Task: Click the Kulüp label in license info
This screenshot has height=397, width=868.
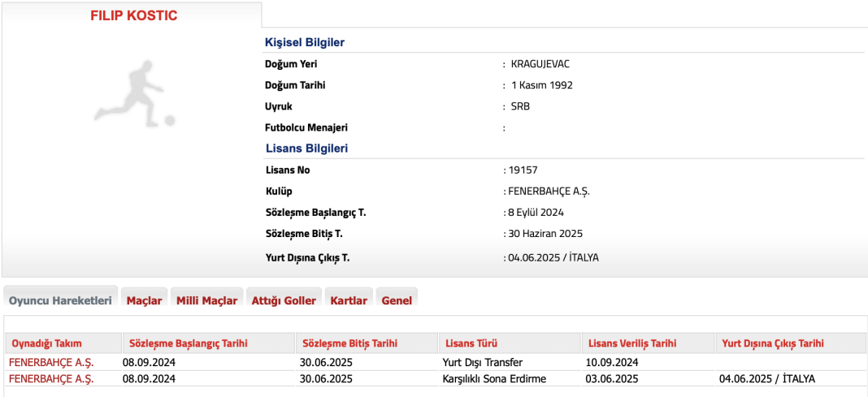Action: [279, 192]
